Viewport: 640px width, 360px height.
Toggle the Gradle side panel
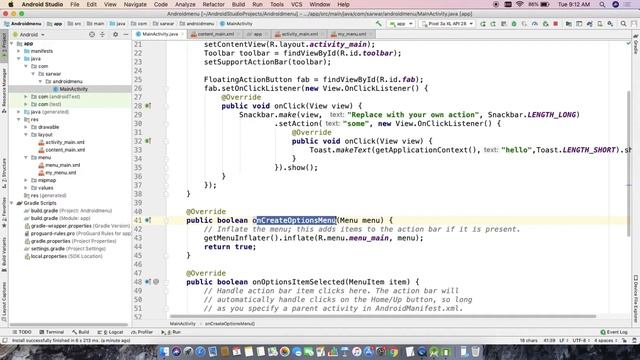click(636, 45)
